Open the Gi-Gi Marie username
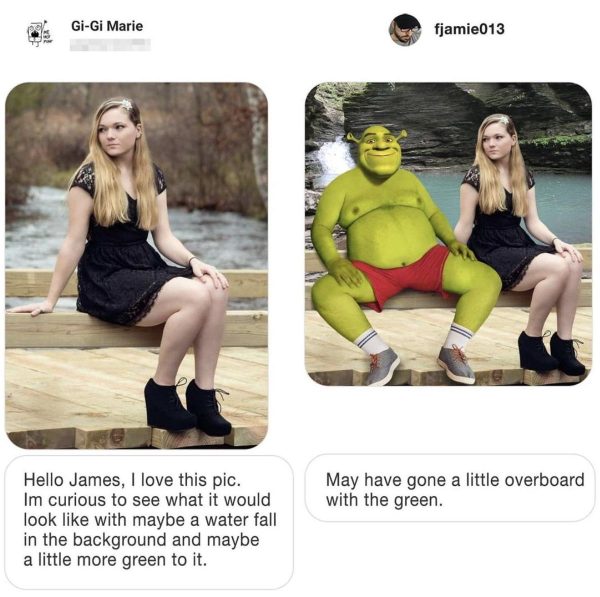600x597 pixels. click(x=107, y=26)
